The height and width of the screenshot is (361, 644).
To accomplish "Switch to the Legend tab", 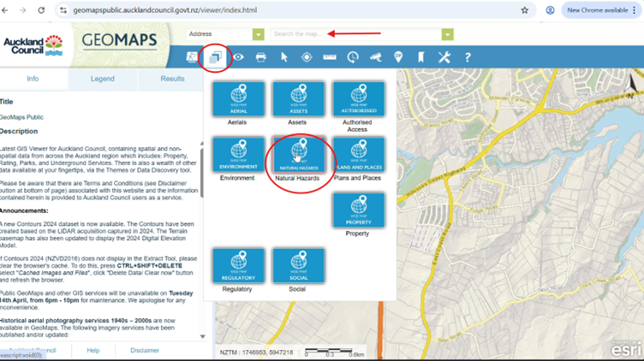I will click(x=103, y=79).
